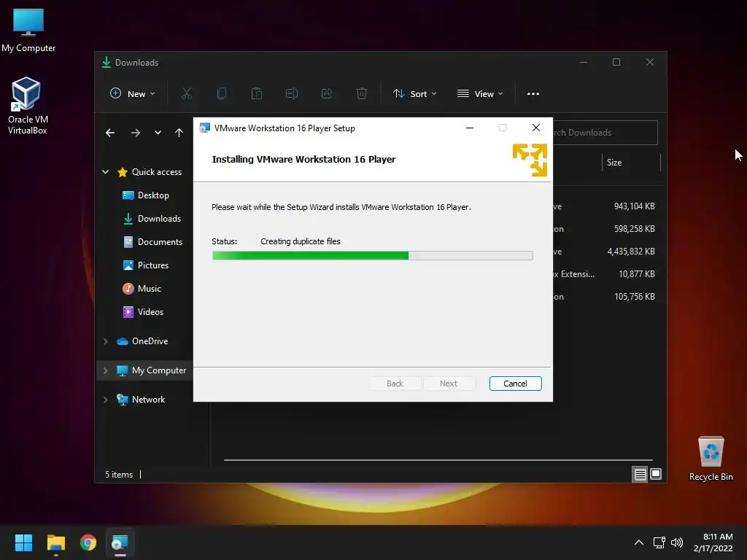
Task: Click the Copy icon in Downloads toolbar
Action: [x=222, y=93]
